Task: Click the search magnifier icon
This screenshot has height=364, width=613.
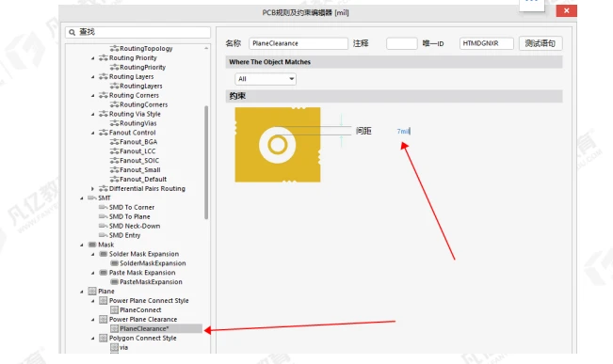Action: pos(72,32)
